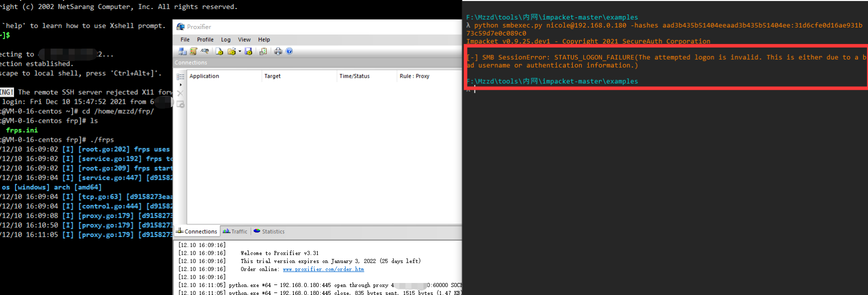Open the checklist clipboard toolbar icon
The image size is (868, 295).
(x=263, y=51)
